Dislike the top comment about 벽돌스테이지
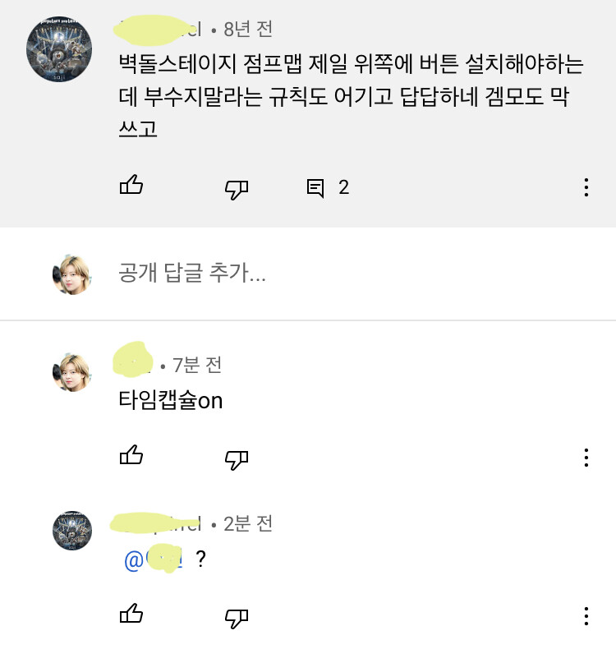The image size is (616, 672). [237, 189]
